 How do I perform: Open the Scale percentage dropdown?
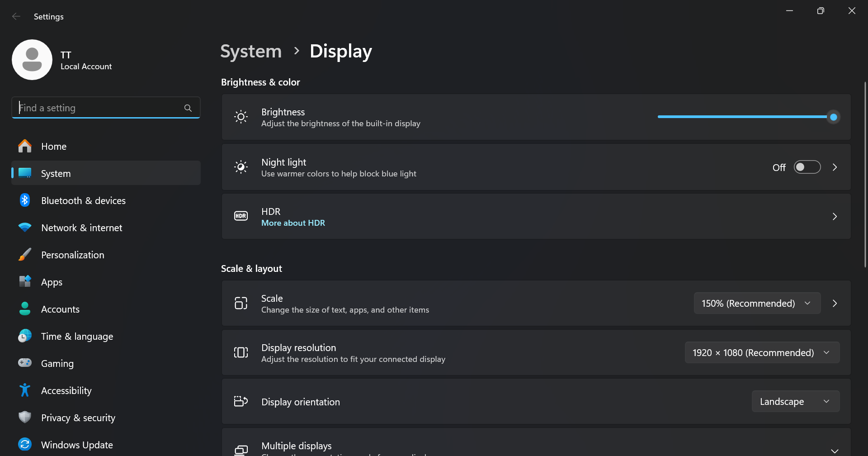pos(757,303)
